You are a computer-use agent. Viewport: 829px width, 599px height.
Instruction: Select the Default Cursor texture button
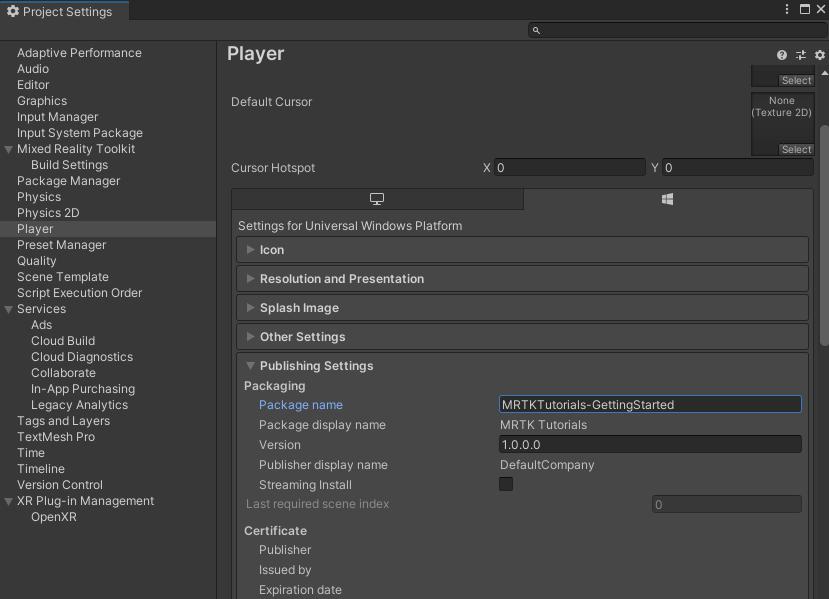click(x=796, y=150)
